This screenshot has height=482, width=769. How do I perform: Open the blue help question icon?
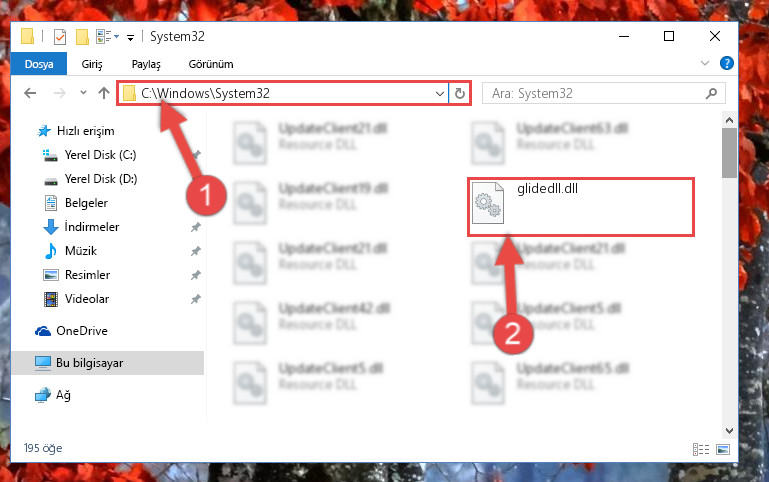[727, 63]
